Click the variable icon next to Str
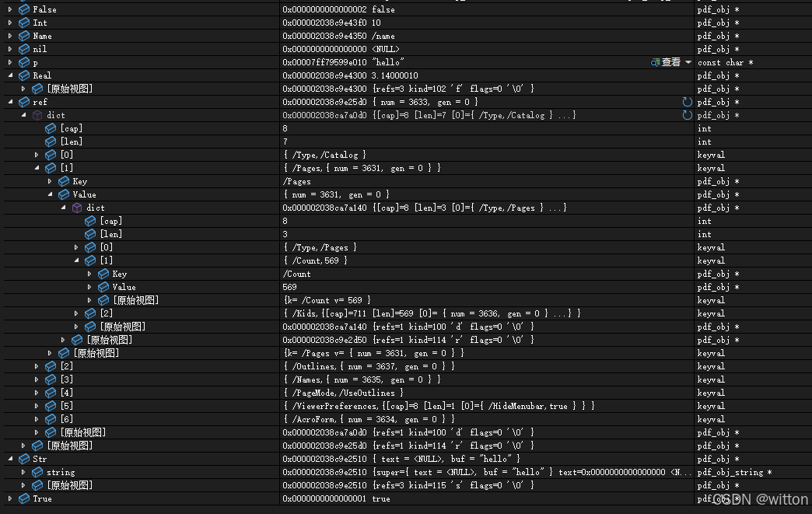The width and height of the screenshot is (812, 514). point(24,459)
